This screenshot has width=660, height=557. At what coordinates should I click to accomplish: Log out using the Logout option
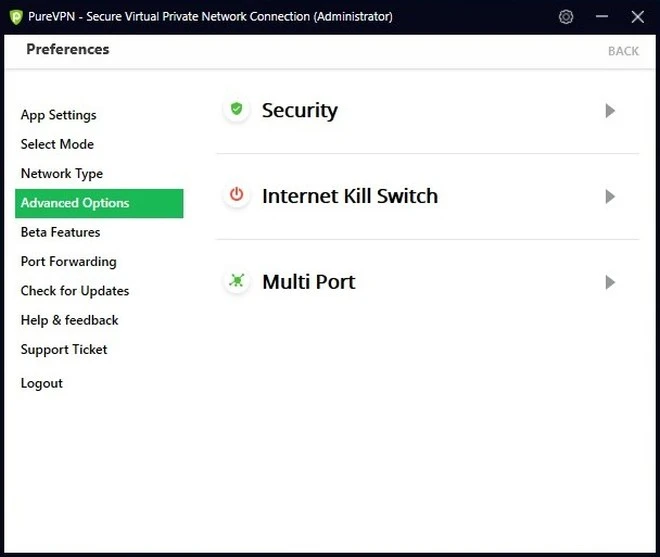pyautogui.click(x=42, y=383)
